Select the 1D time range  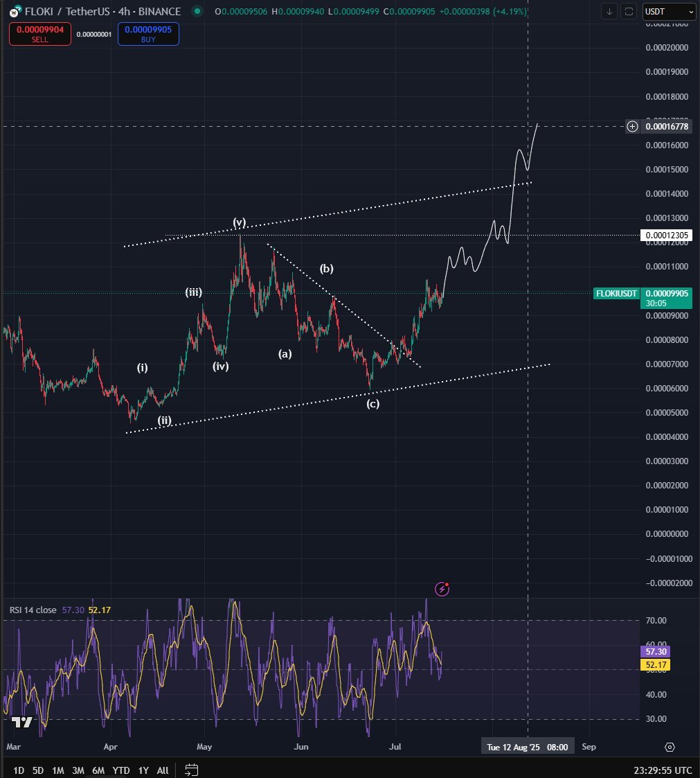point(19,770)
